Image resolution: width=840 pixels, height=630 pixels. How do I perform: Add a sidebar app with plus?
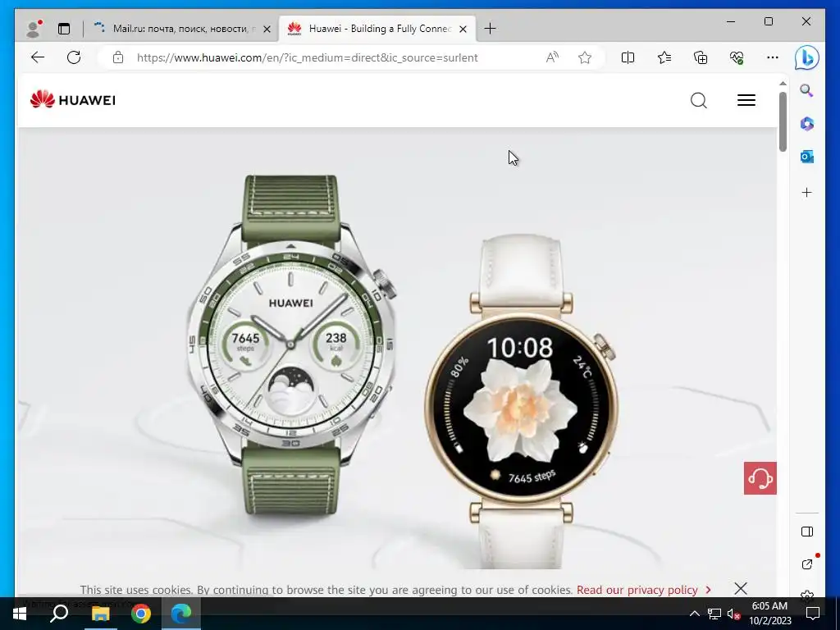pos(807,192)
